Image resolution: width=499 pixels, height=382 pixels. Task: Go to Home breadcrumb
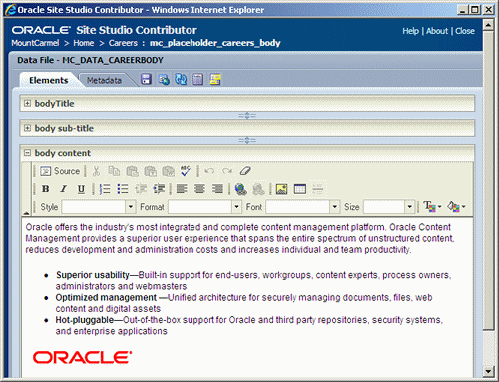coord(84,43)
